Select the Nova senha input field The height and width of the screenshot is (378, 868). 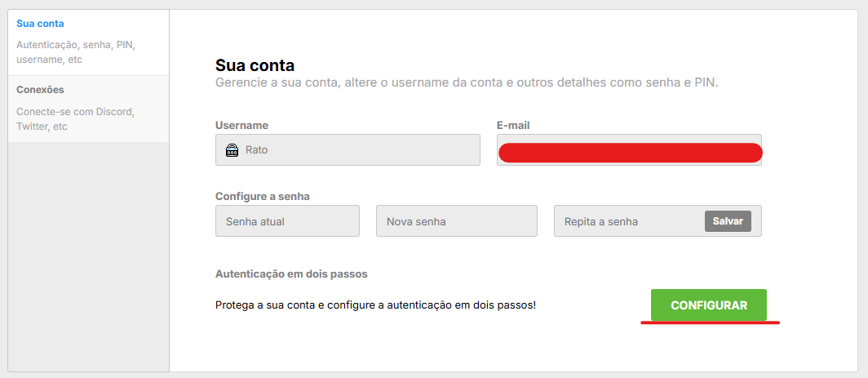[456, 221]
